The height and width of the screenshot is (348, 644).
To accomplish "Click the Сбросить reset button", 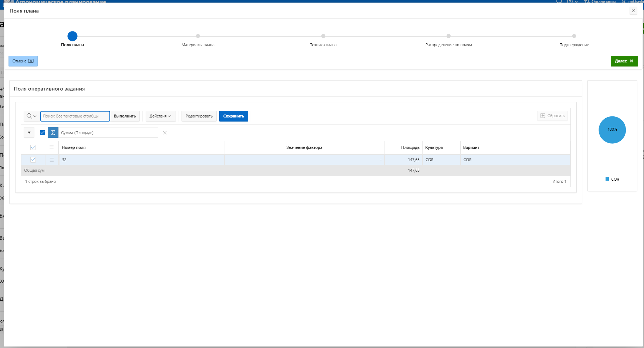I will (x=552, y=116).
